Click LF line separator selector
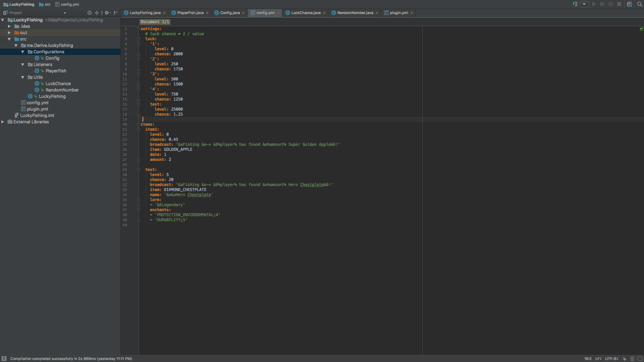 click(598, 359)
